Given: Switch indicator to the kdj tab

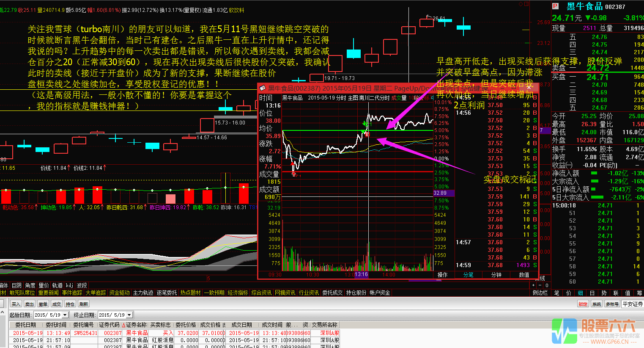Looking at the screenshot, I should coord(69,285).
